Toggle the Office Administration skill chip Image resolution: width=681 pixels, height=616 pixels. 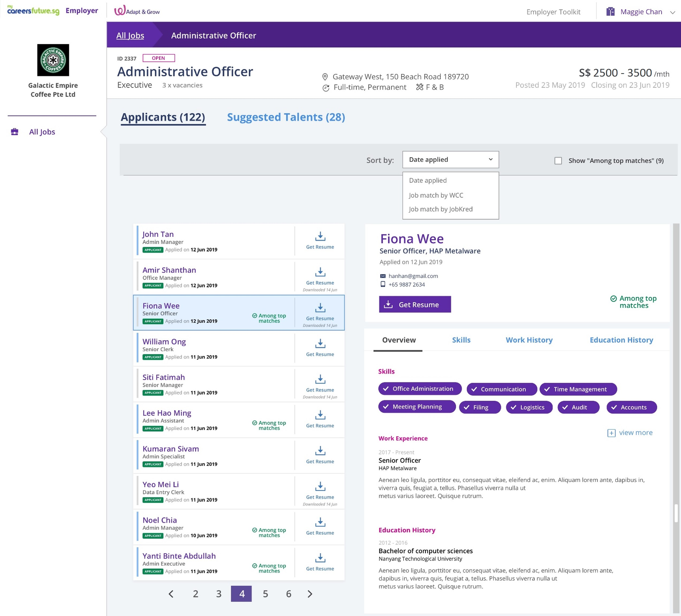(x=420, y=389)
